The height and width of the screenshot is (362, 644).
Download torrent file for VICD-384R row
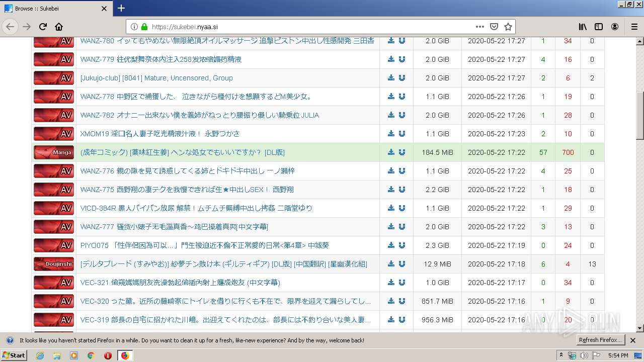tap(391, 208)
